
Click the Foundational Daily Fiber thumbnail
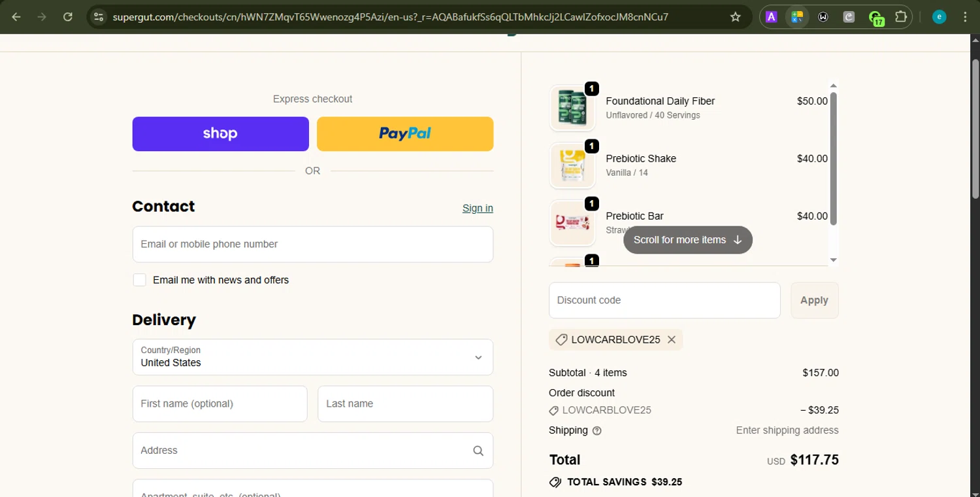(x=572, y=108)
